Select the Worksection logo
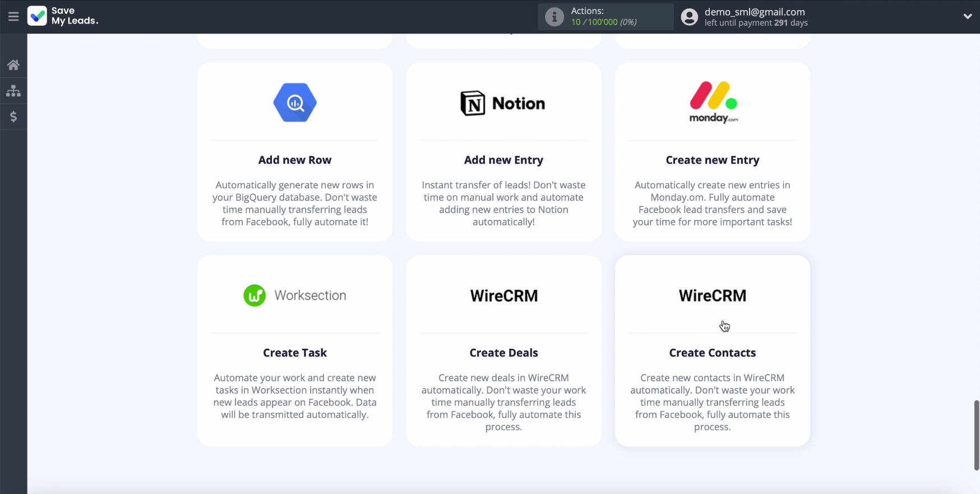This screenshot has height=494, width=980. click(x=295, y=296)
